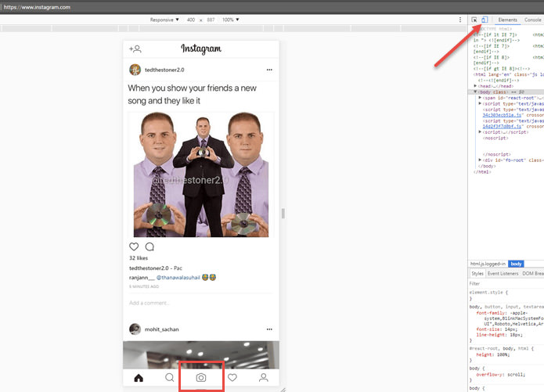Open comments via the speech bubble icon

tap(150, 246)
